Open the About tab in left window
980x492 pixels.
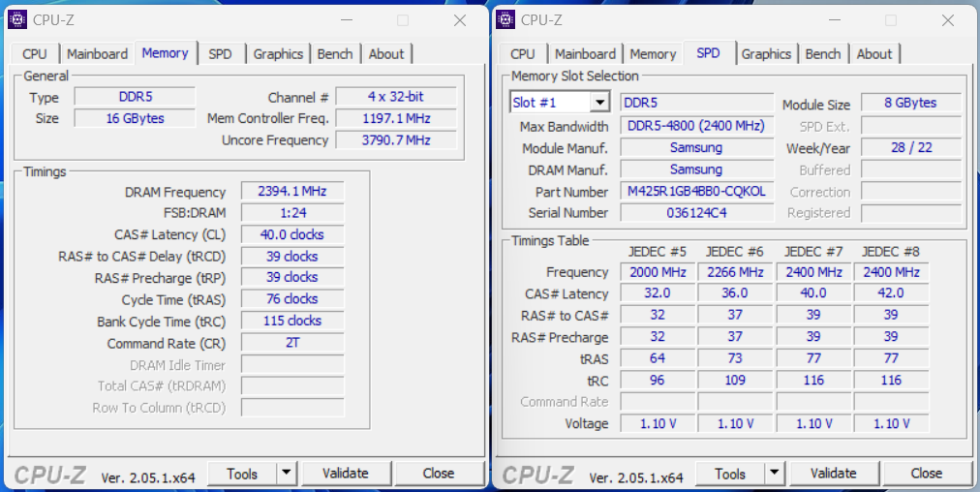point(386,54)
